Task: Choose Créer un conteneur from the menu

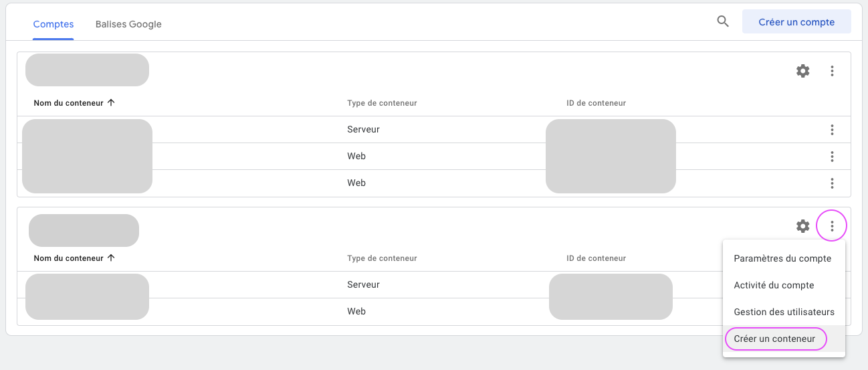Action: pos(784,339)
